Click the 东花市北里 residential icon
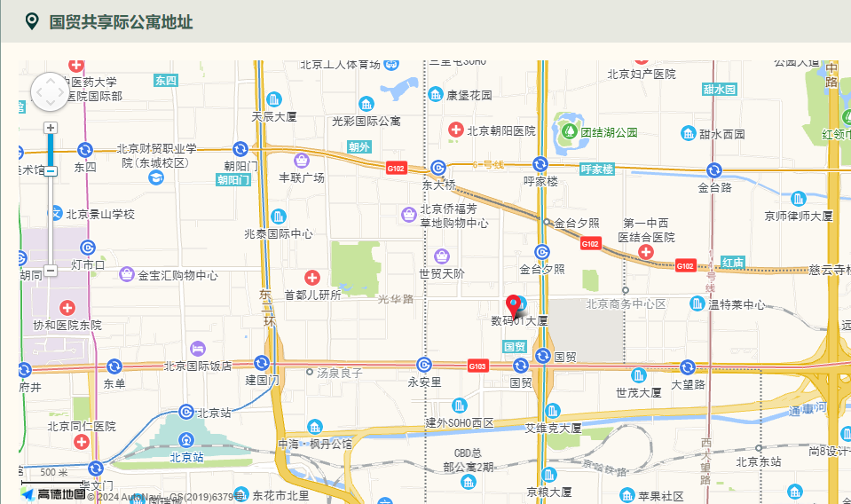 (241, 494)
